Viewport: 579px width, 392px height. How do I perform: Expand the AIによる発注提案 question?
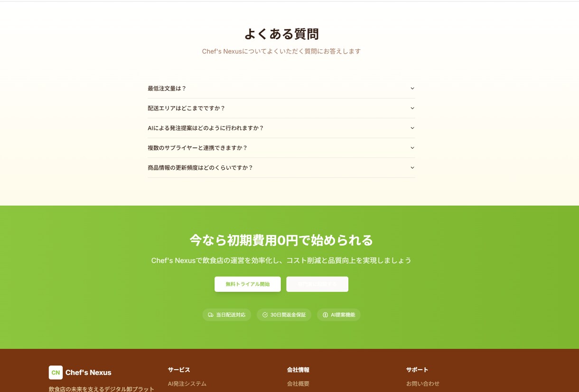click(281, 128)
